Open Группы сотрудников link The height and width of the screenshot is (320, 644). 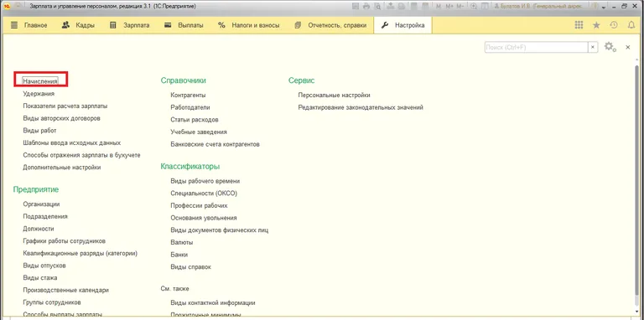tap(52, 302)
